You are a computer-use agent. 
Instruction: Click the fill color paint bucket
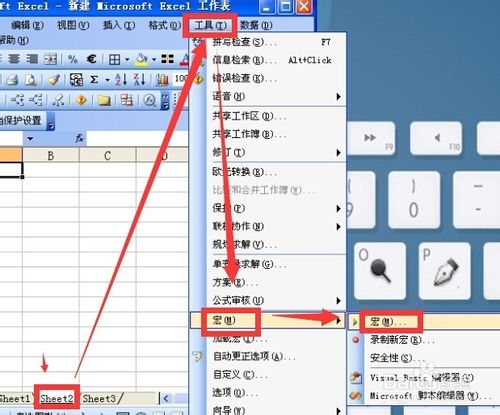142,60
